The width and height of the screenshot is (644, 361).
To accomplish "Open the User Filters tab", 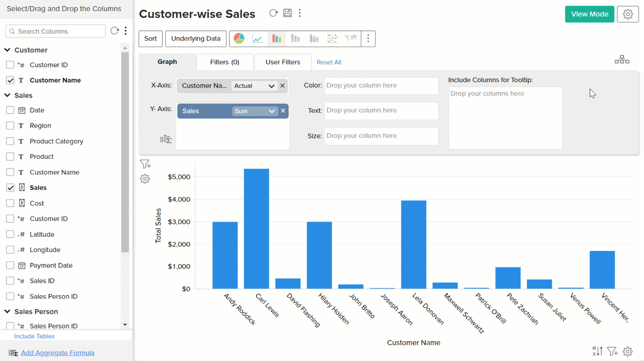I will [x=282, y=62].
